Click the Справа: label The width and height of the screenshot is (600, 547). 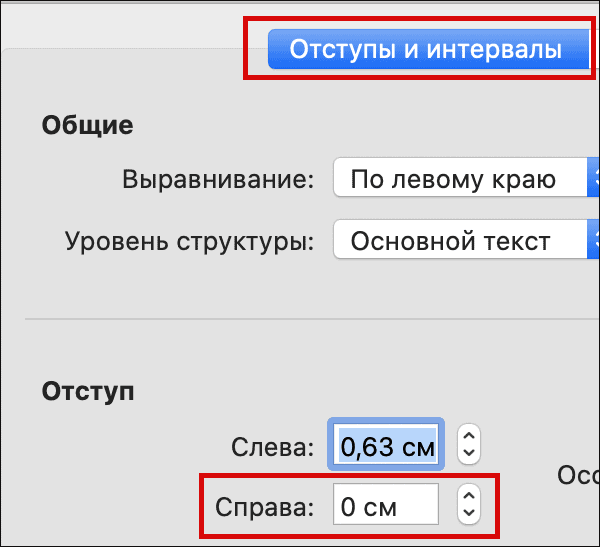coord(264,507)
